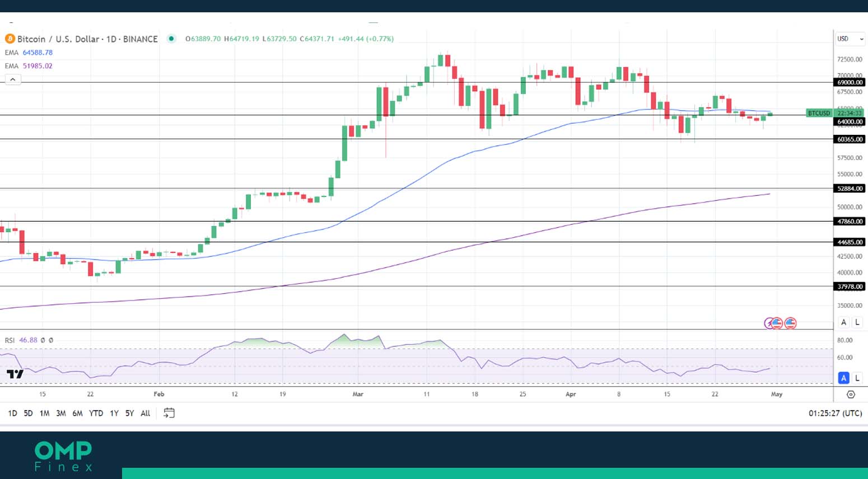Open the rightmost US flag economic event marker

(790, 323)
